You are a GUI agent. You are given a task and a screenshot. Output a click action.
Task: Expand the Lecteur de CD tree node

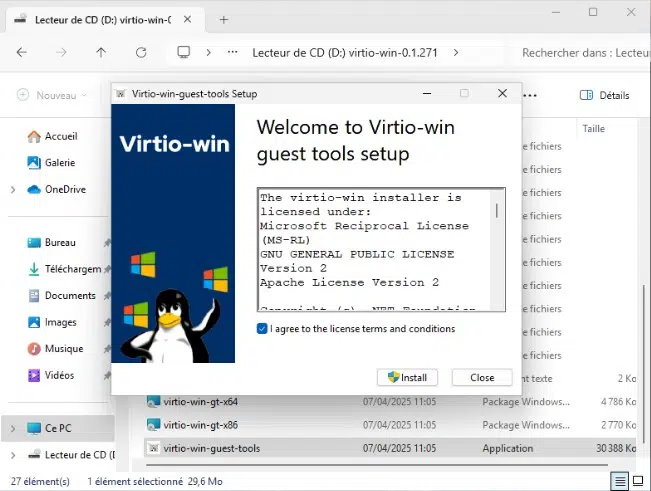coord(13,455)
